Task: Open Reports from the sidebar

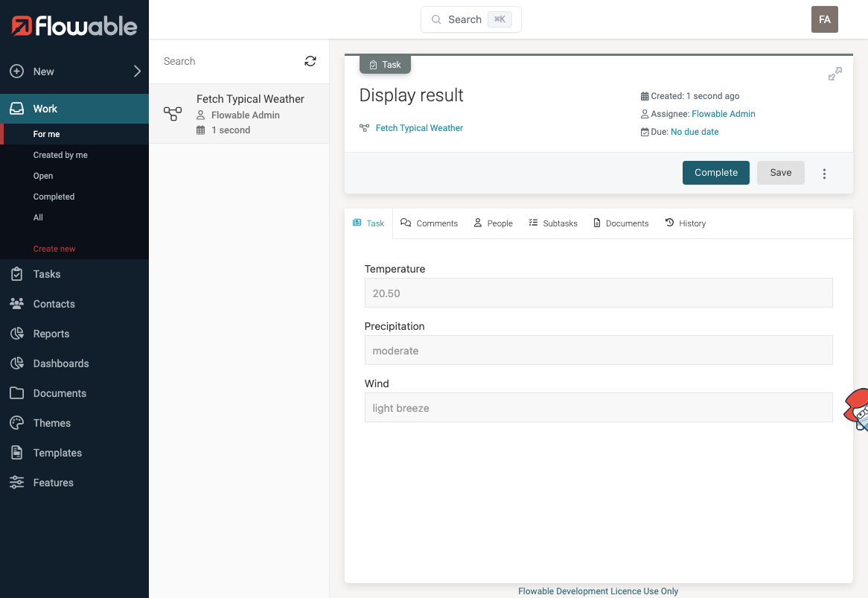Action: (51, 334)
